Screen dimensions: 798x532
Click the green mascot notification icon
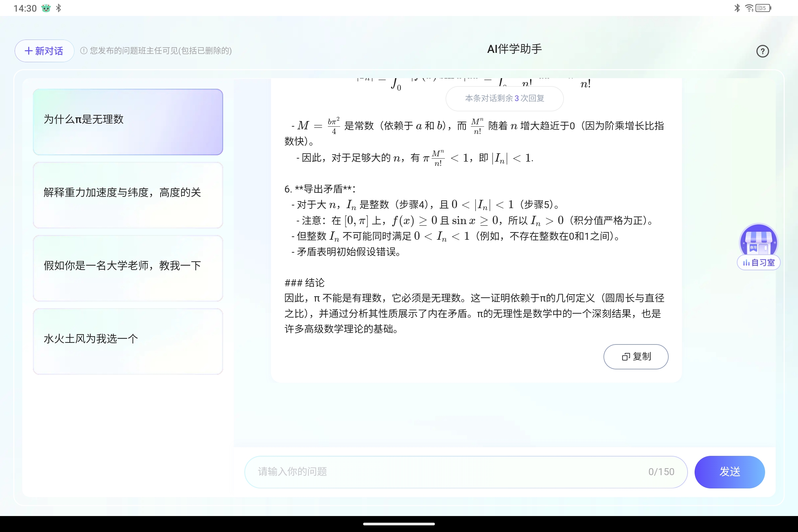tap(46, 8)
